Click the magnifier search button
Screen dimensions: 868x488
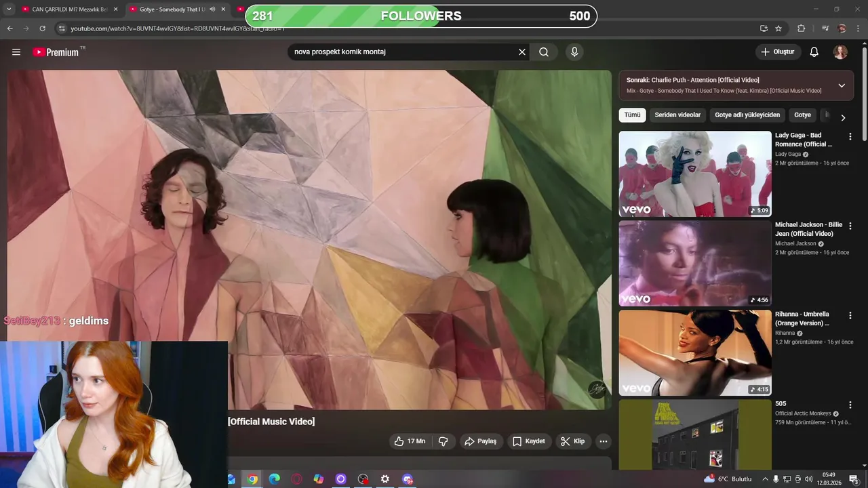pyautogui.click(x=544, y=52)
